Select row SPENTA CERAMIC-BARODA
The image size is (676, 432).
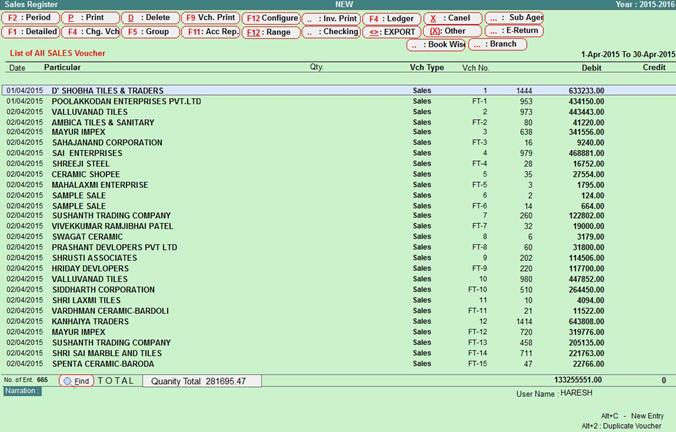click(x=338, y=364)
